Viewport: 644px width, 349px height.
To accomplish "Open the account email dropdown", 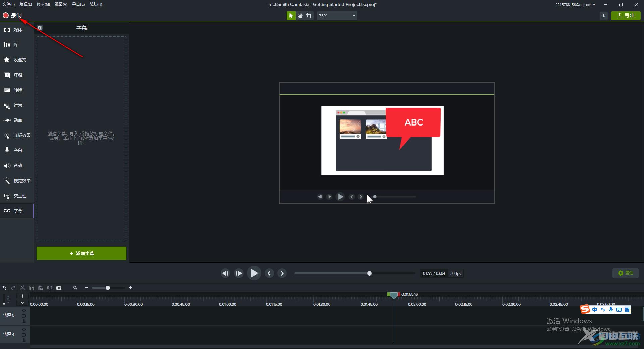I will click(576, 5).
